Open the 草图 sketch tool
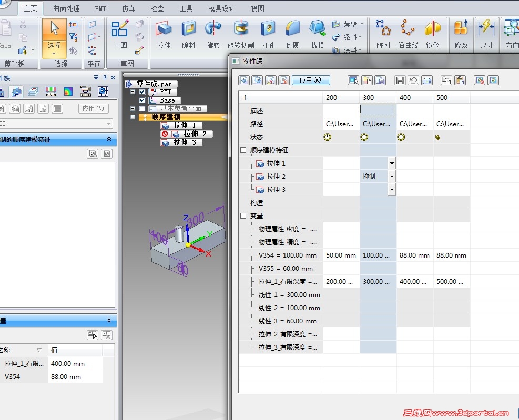The image size is (519, 420). pos(120,34)
